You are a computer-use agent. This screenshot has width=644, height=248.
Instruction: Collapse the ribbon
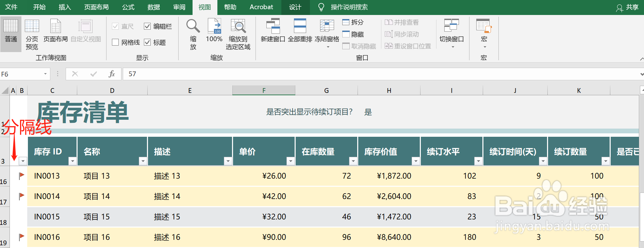tap(642, 59)
